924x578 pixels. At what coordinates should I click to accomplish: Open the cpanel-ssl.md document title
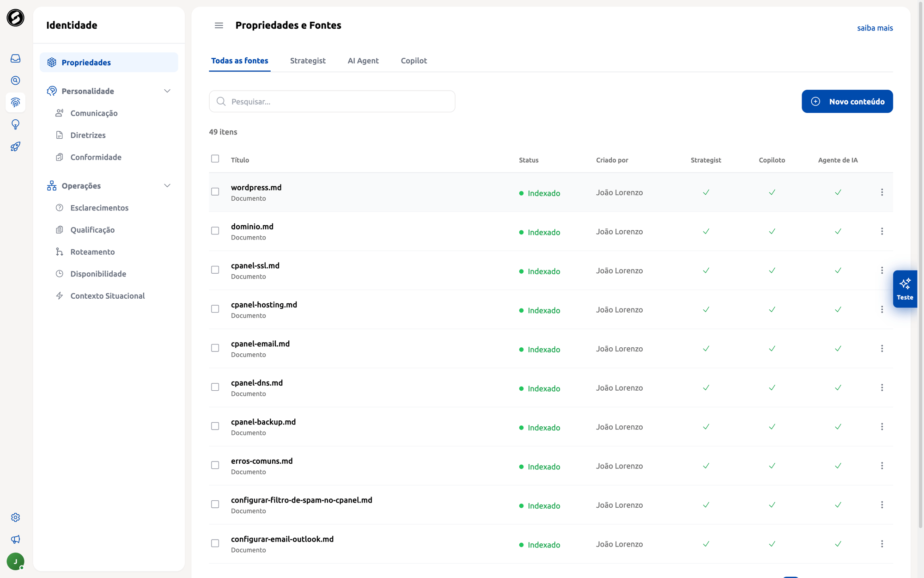point(255,265)
